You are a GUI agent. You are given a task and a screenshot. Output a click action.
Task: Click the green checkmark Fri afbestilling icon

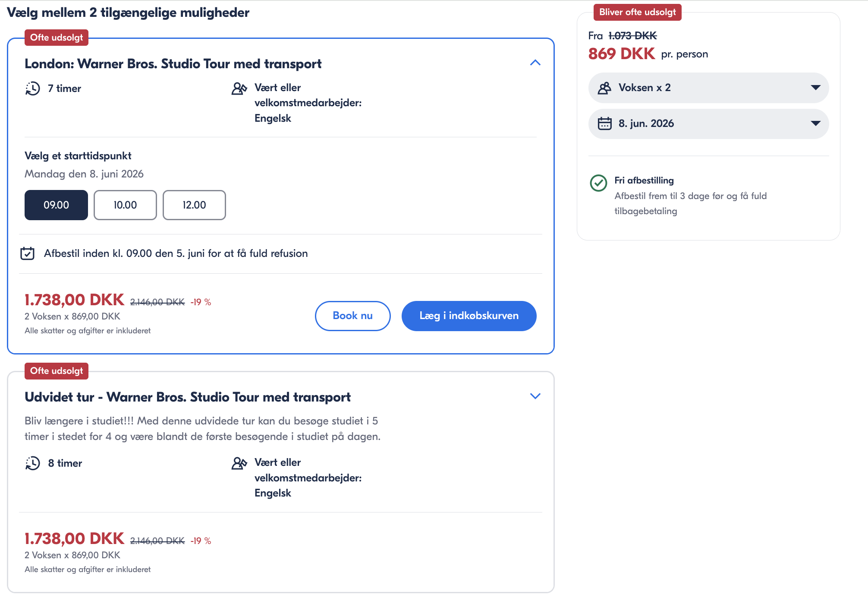coord(598,183)
